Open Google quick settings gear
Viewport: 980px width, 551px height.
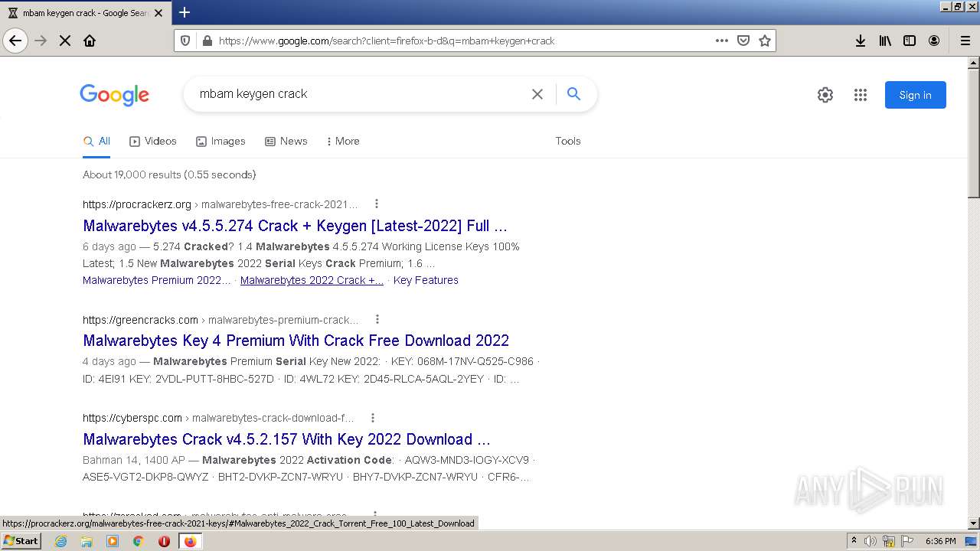pos(825,95)
